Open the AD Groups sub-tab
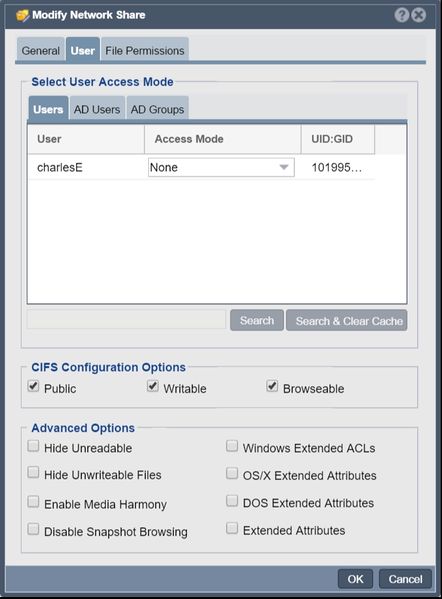Image resolution: width=442 pixels, height=599 pixels. (157, 109)
